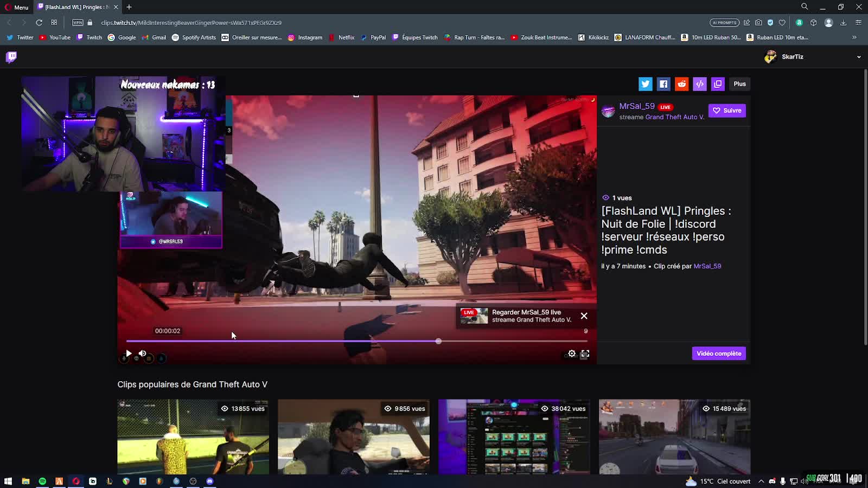This screenshot has width=868, height=488.
Task: Open the player settings gear
Action: tap(572, 354)
